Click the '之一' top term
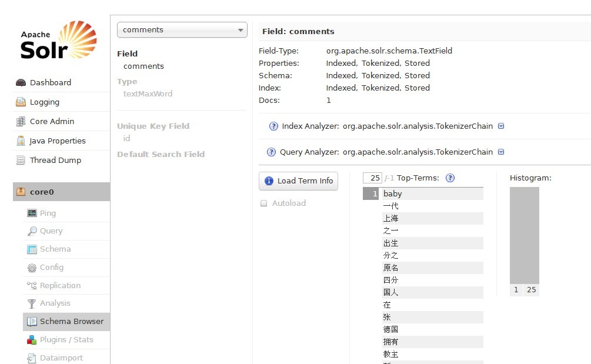The width and height of the screenshot is (591, 364). (391, 231)
